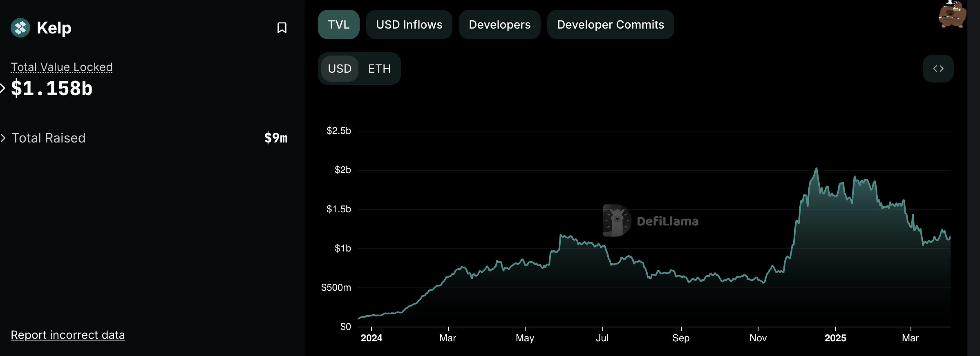Switch chart denomination to ETH
Image resolution: width=980 pixels, height=356 pixels.
click(x=379, y=69)
